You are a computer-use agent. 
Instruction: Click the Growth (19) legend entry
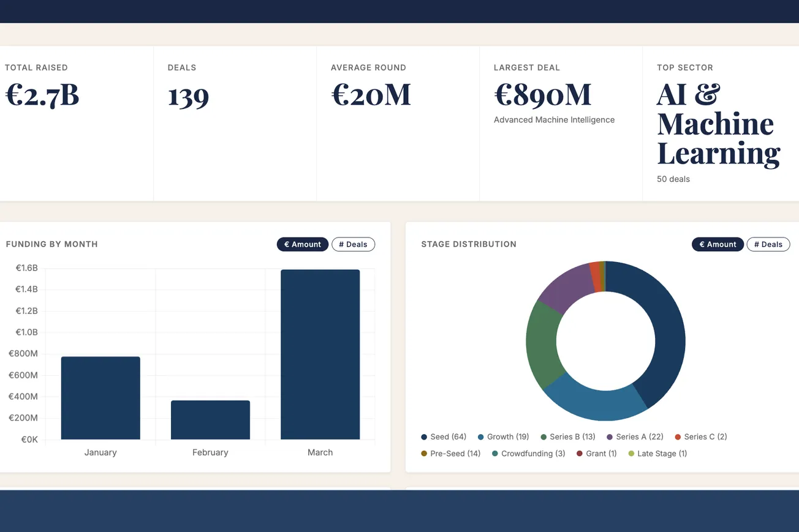503,436
